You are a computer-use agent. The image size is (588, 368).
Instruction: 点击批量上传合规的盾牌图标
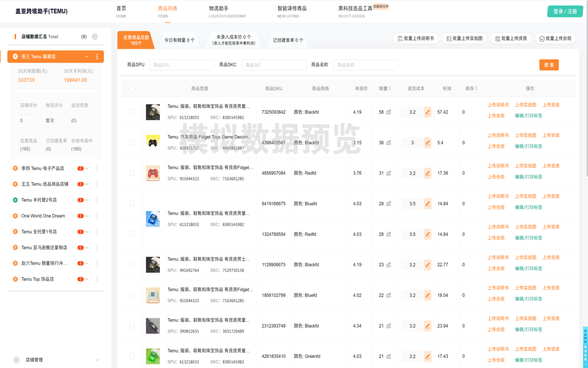[542, 38]
